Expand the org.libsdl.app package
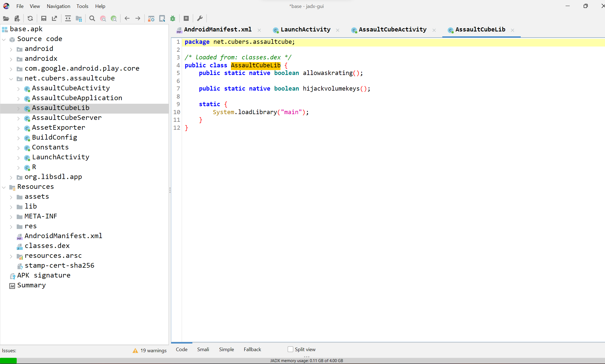 (11, 177)
